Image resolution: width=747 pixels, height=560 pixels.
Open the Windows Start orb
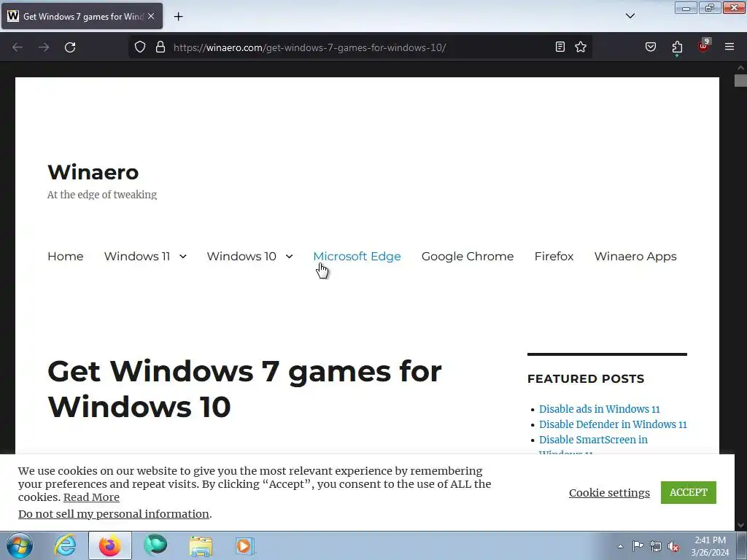coord(20,545)
